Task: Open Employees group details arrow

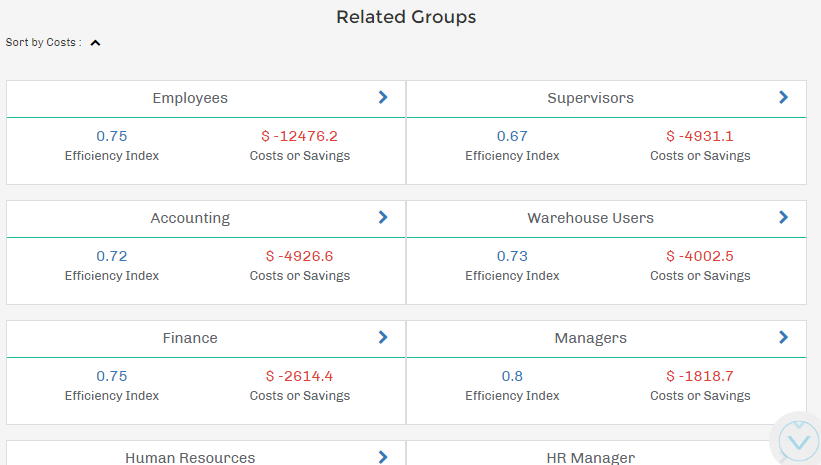Action: (383, 98)
